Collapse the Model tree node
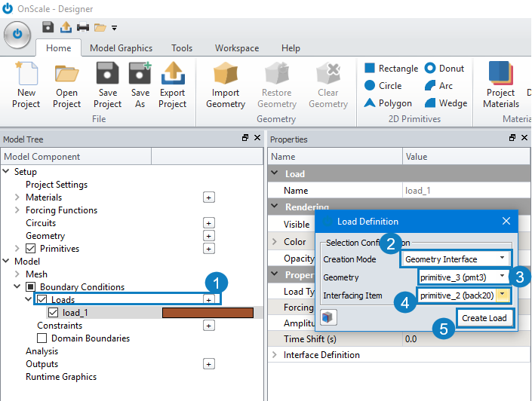Screen dimensions: 532x401 point(6,261)
